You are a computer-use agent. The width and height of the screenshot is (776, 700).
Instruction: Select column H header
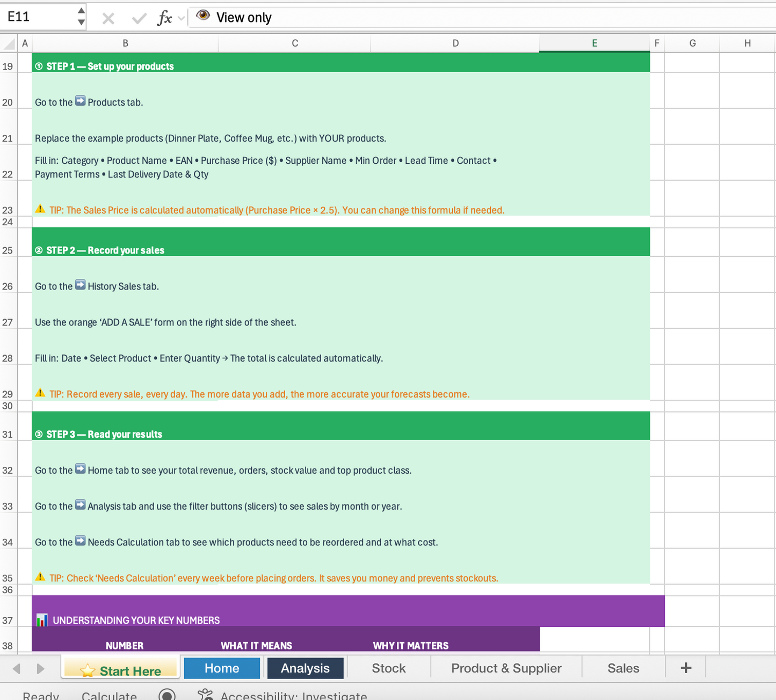748,44
